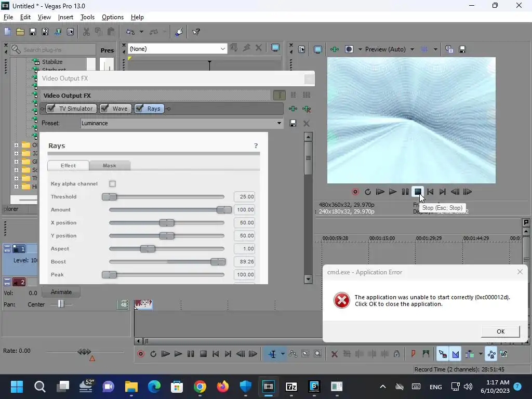Screen dimensions: 532x399
Task: Open the (None) trimmer dropdown
Action: click(x=222, y=49)
